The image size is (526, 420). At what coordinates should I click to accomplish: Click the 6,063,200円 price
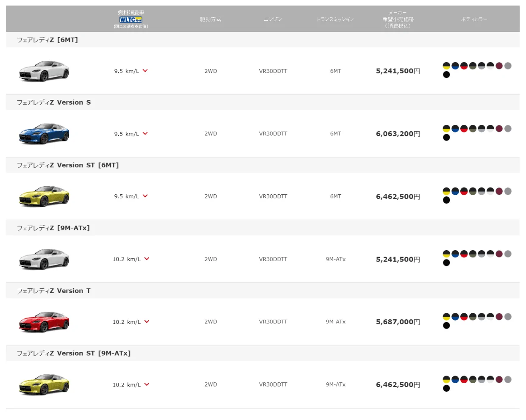[x=398, y=134]
